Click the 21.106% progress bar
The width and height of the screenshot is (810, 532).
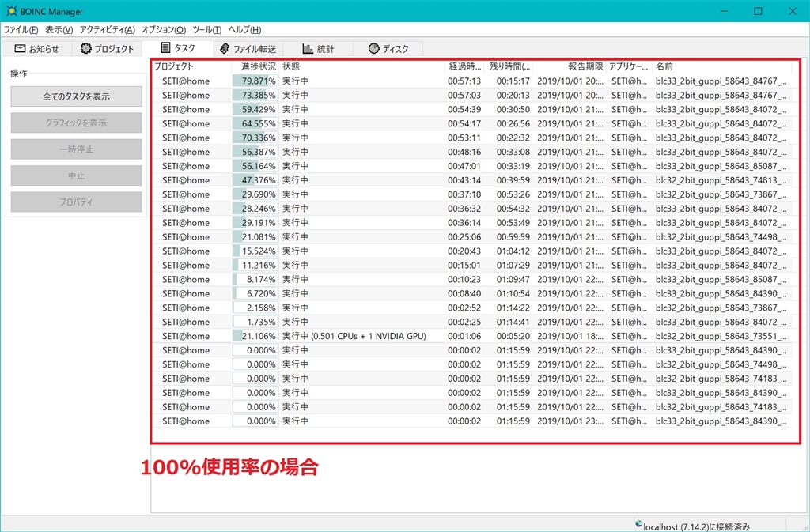(255, 336)
